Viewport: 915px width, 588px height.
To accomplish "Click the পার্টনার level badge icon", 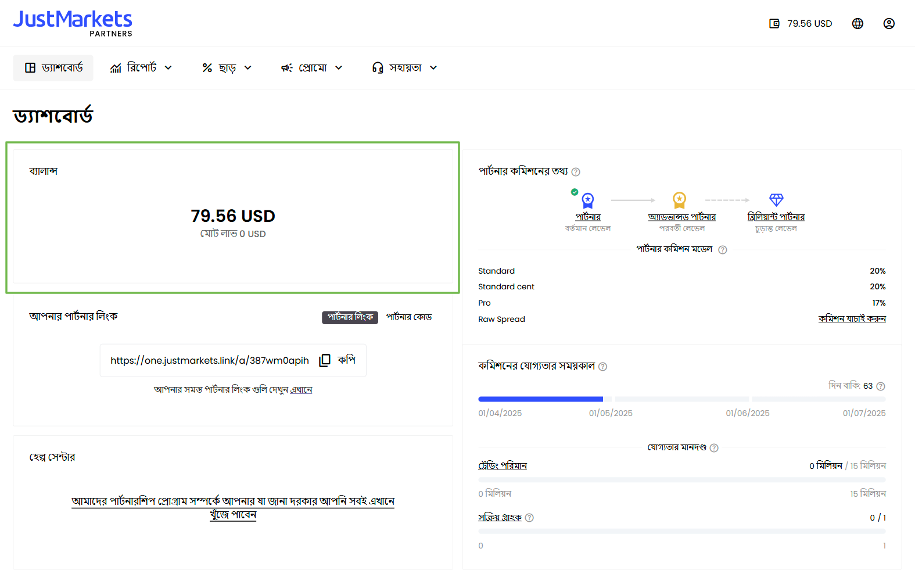I will [588, 200].
